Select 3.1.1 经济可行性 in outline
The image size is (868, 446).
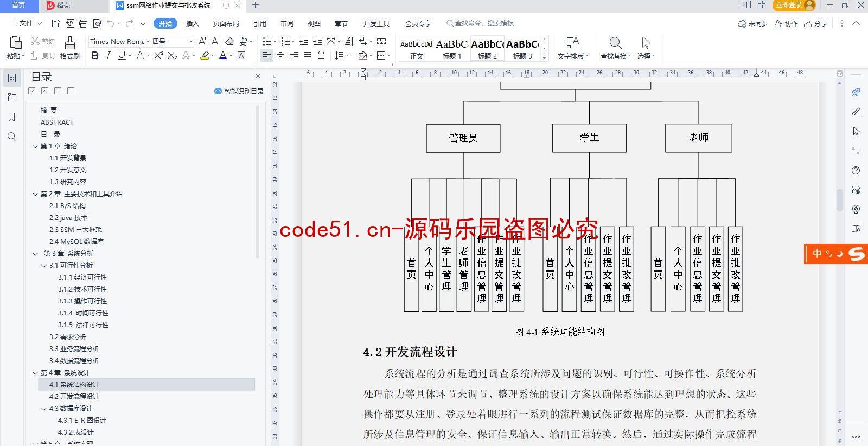[x=82, y=277]
